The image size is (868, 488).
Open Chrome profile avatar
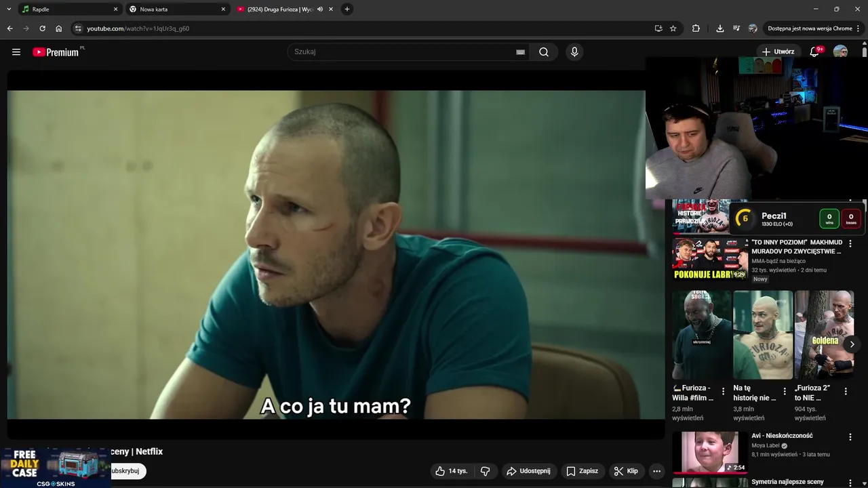(x=753, y=28)
